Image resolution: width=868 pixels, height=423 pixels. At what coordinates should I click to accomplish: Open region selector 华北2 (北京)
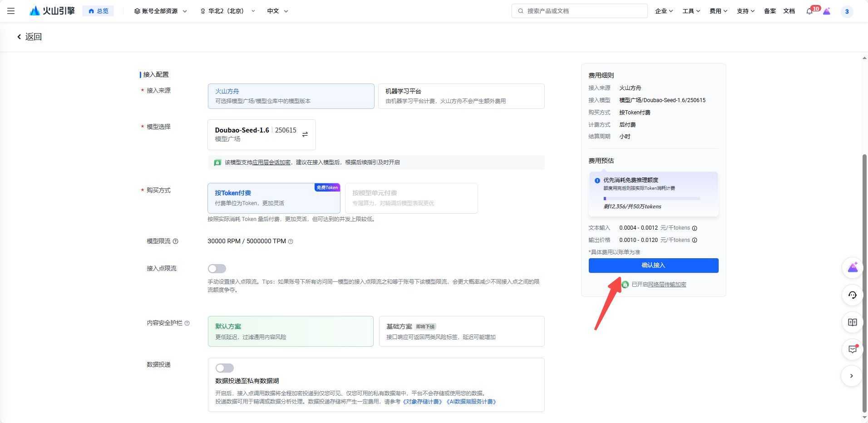pyautogui.click(x=228, y=11)
